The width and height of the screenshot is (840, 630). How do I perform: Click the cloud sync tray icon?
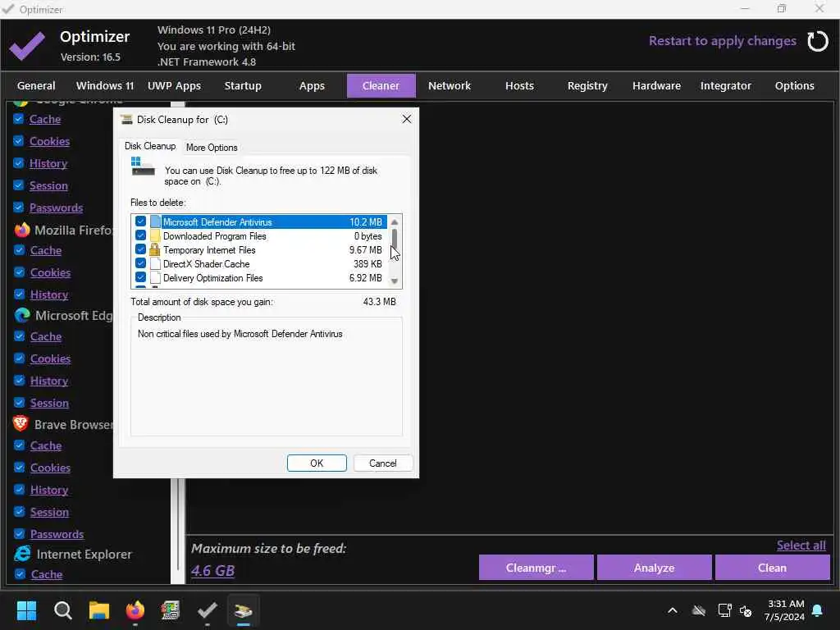point(699,610)
